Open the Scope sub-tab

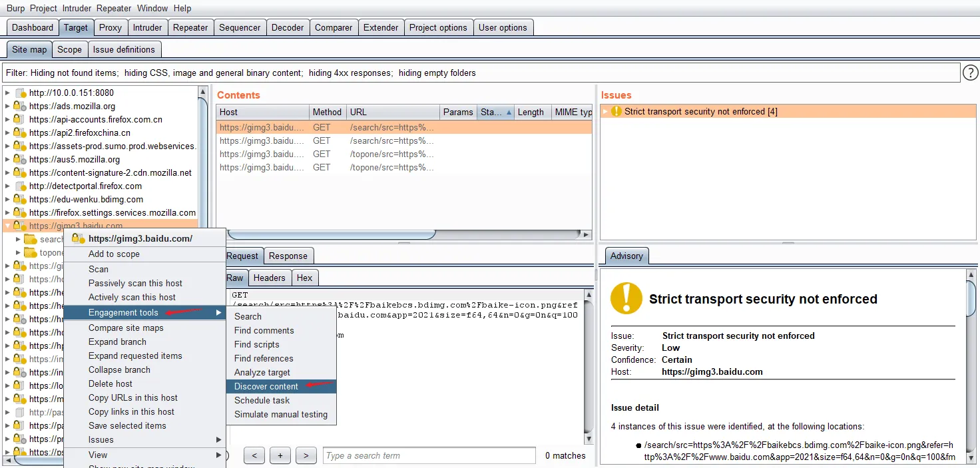coord(69,49)
